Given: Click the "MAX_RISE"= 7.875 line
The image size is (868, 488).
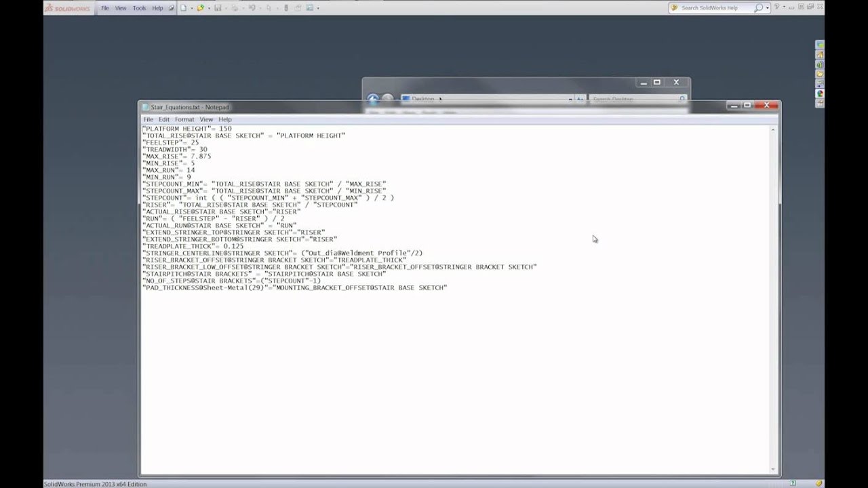Looking at the screenshot, I should click(x=176, y=156).
